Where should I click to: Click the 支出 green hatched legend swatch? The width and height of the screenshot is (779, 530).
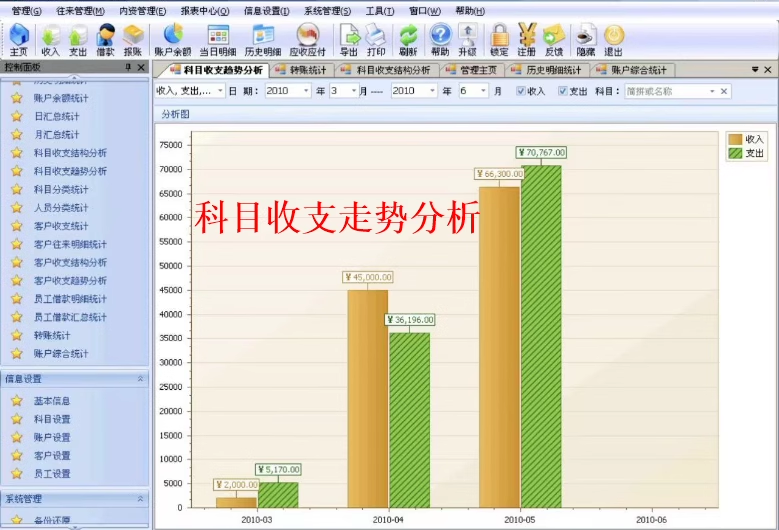click(x=735, y=153)
